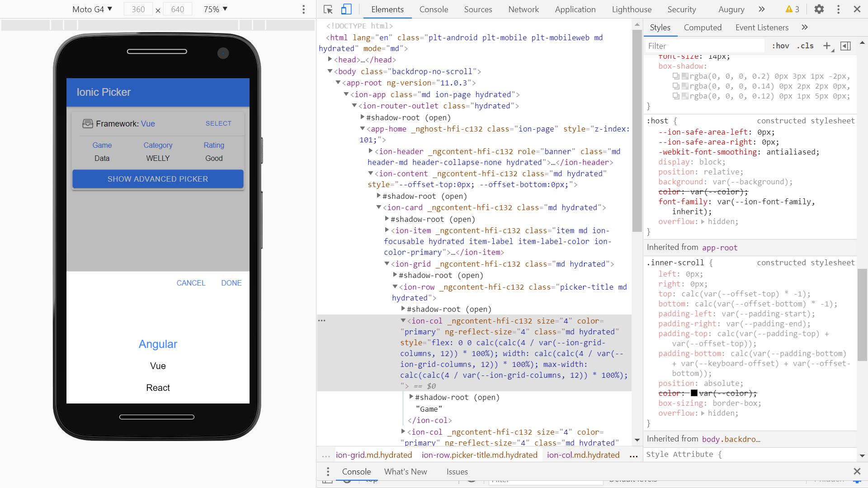Choose Vue in the picker
Viewport: 868px width, 488px height.
pos(158,366)
